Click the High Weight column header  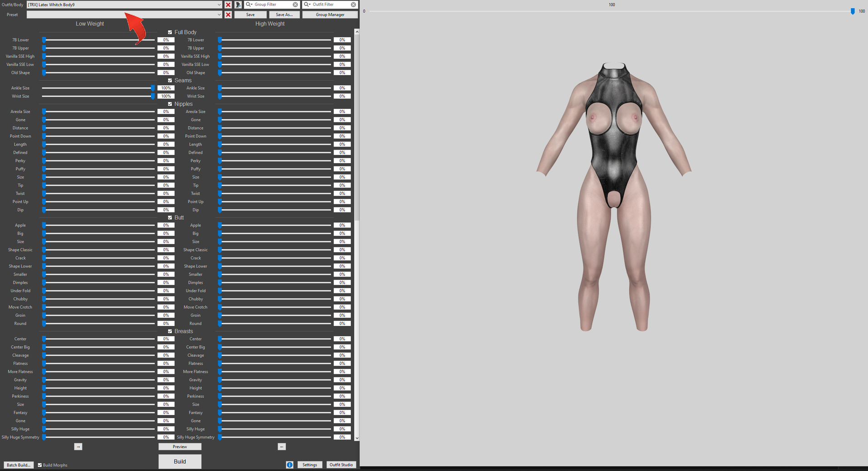click(270, 24)
